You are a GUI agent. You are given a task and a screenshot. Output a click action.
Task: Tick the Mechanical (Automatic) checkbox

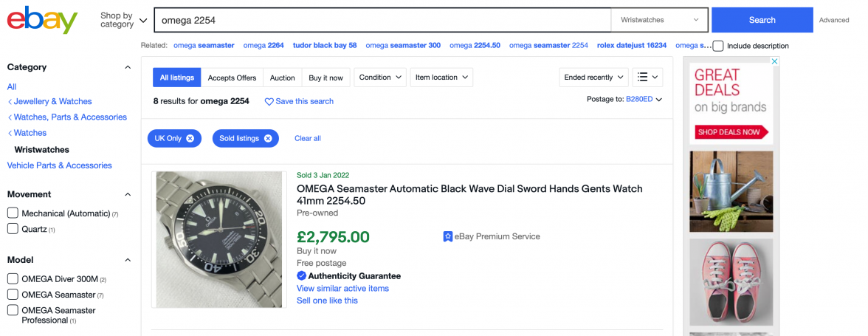[13, 213]
